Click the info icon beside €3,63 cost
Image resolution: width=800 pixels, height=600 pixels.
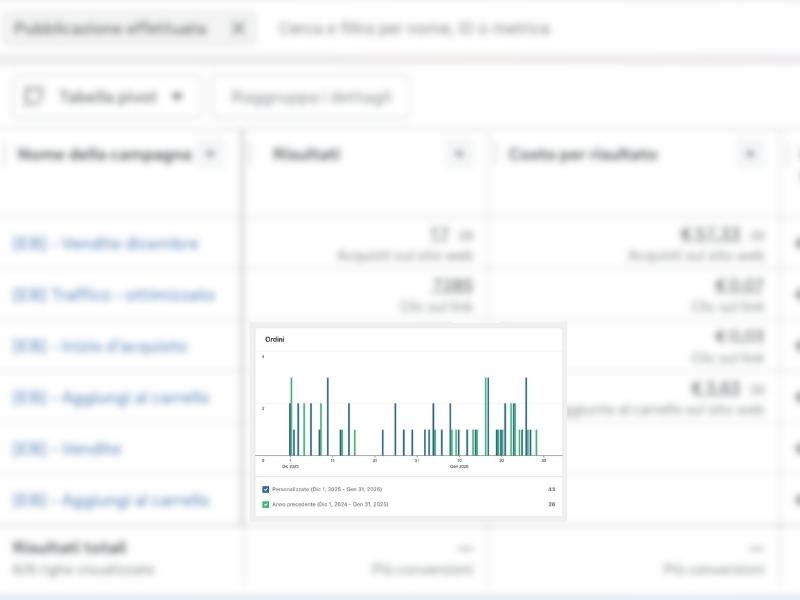tap(758, 389)
